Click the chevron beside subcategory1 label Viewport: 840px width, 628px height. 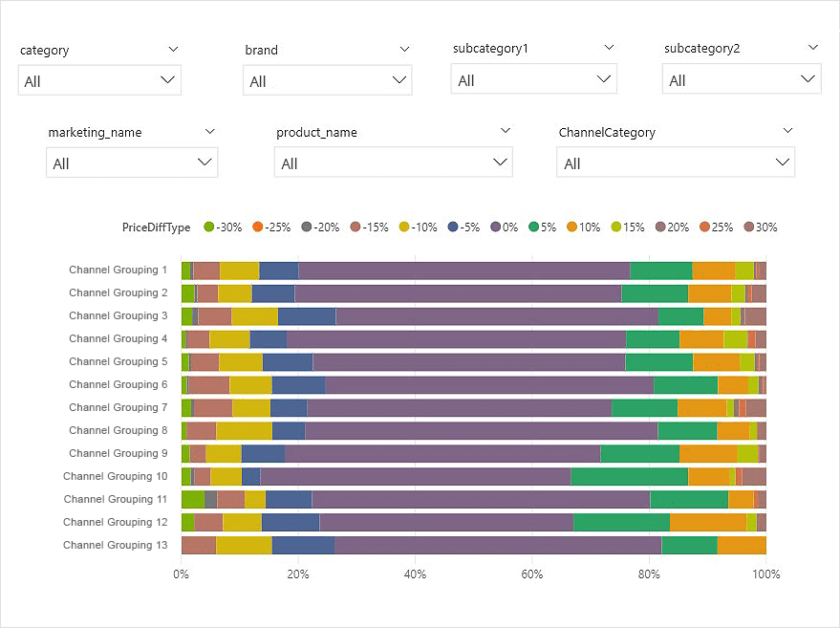click(x=609, y=47)
